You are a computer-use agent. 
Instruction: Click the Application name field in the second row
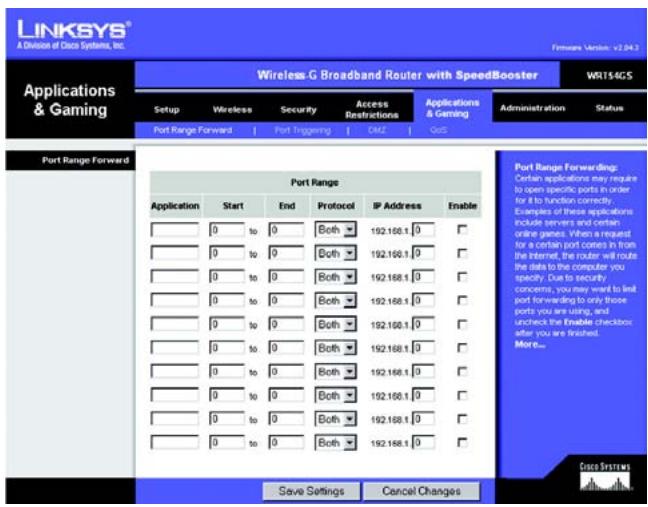click(175, 253)
